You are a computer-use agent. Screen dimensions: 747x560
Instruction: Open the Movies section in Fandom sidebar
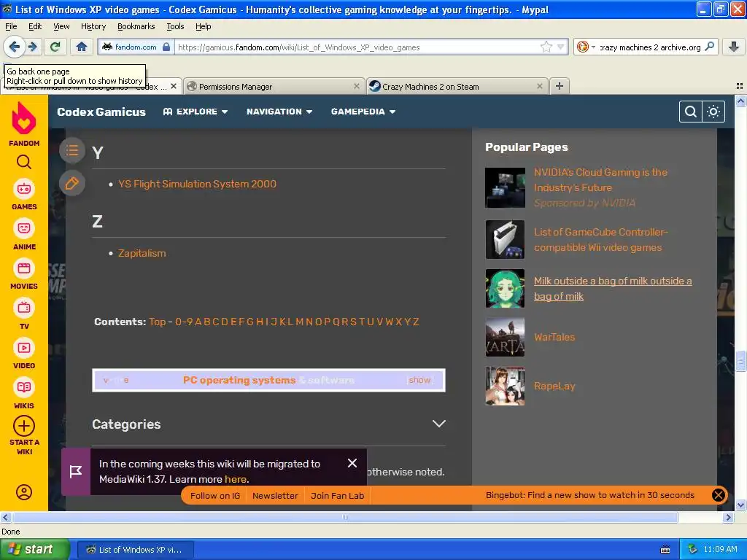point(24,274)
